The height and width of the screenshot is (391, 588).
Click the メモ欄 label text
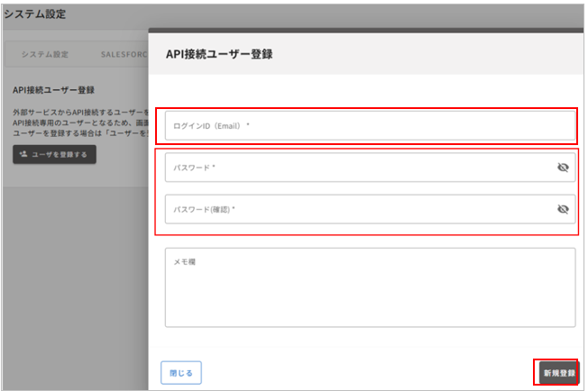tap(185, 261)
